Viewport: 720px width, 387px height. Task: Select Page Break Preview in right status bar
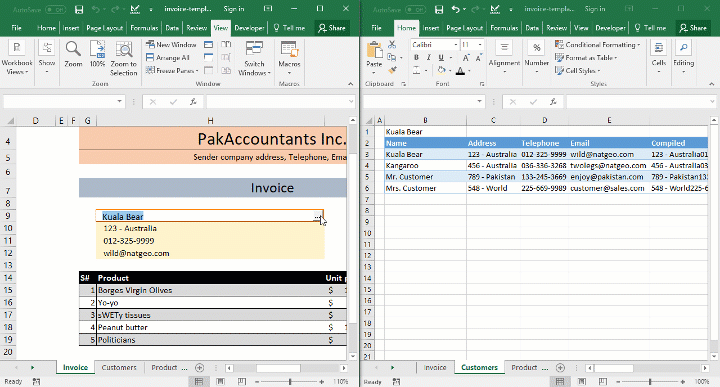(x=602, y=381)
